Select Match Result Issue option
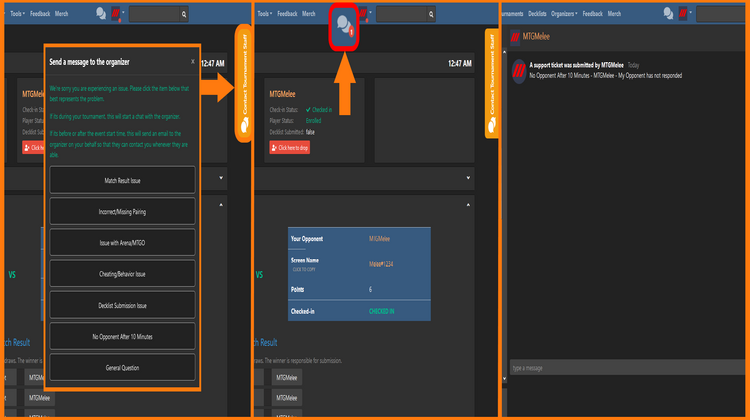 [122, 180]
